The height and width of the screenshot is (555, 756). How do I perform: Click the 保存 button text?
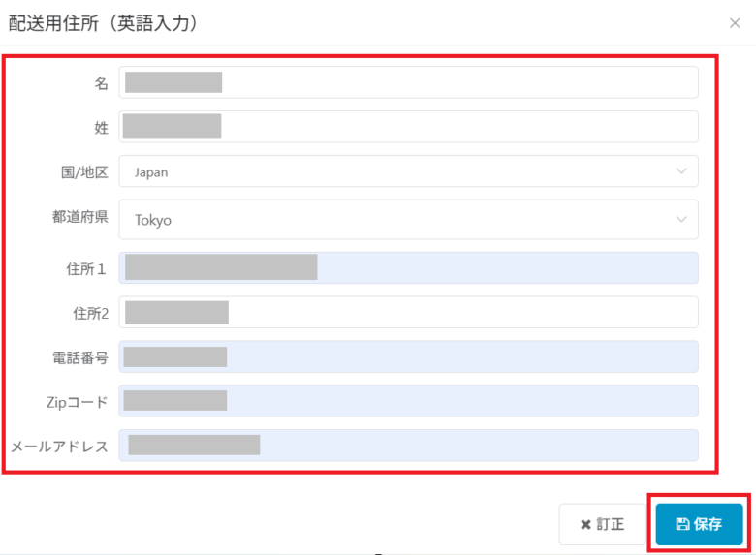(x=708, y=524)
